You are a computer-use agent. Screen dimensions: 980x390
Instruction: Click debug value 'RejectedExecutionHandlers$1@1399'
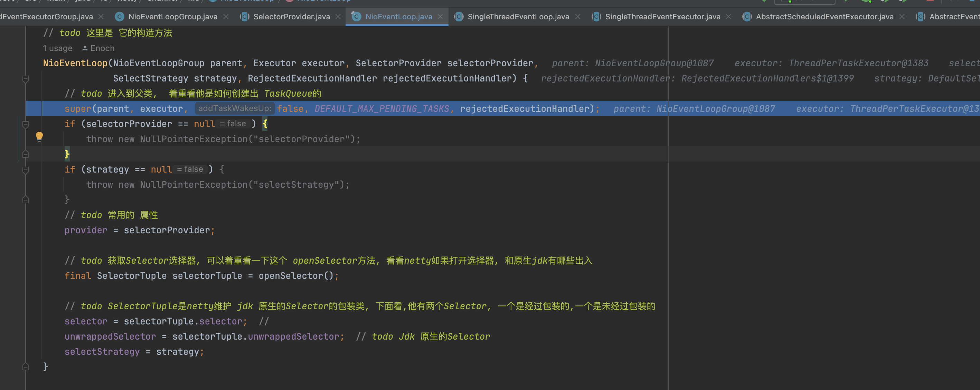point(767,78)
